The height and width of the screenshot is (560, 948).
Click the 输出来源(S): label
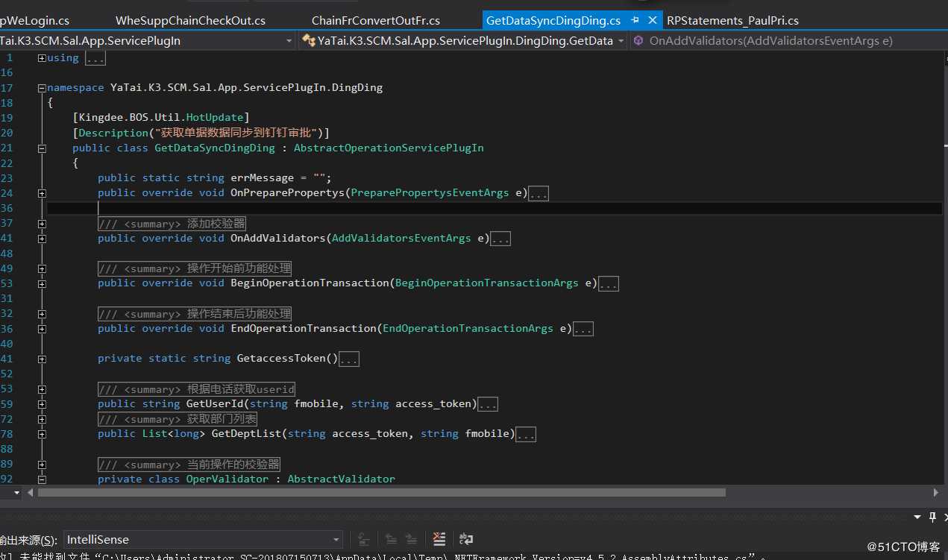[28, 540]
